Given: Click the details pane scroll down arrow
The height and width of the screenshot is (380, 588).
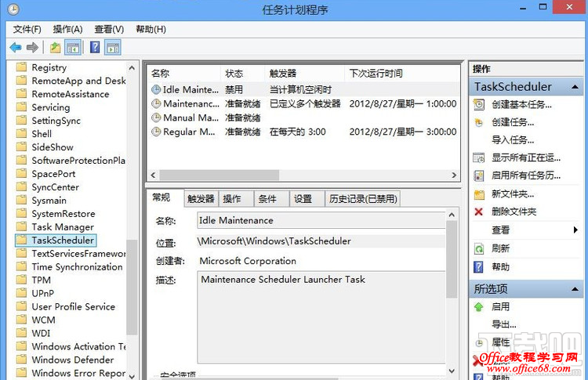Looking at the screenshot, I should tap(452, 371).
